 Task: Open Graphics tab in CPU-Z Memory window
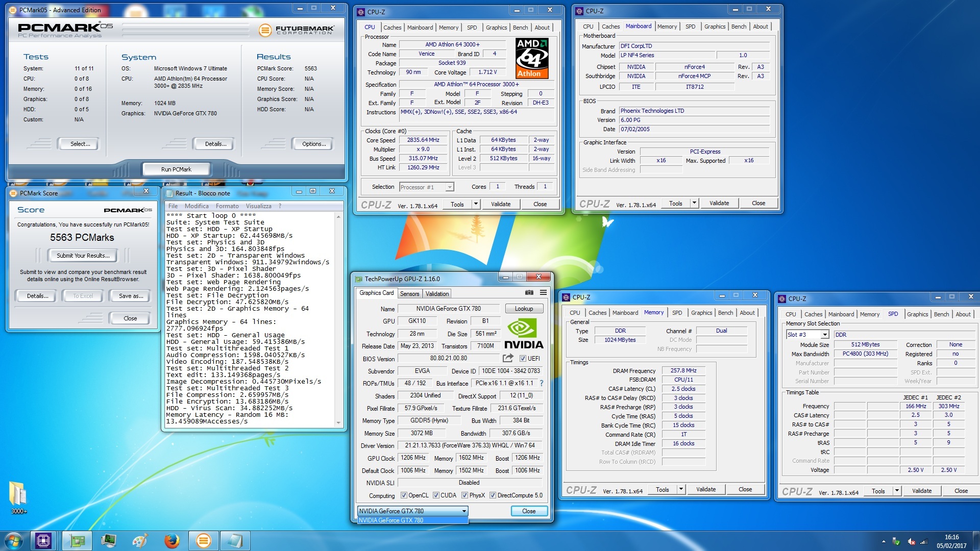(702, 313)
